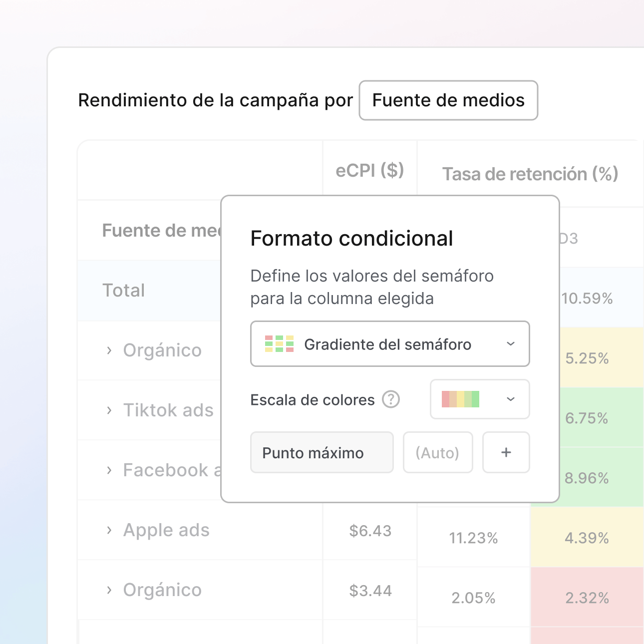Click the (Auto) value field

(438, 452)
